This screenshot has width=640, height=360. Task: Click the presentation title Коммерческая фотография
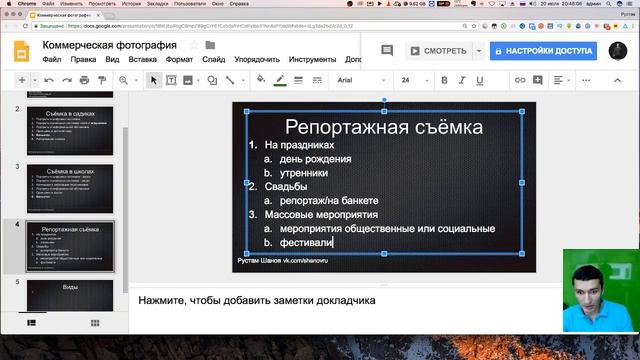click(x=109, y=45)
